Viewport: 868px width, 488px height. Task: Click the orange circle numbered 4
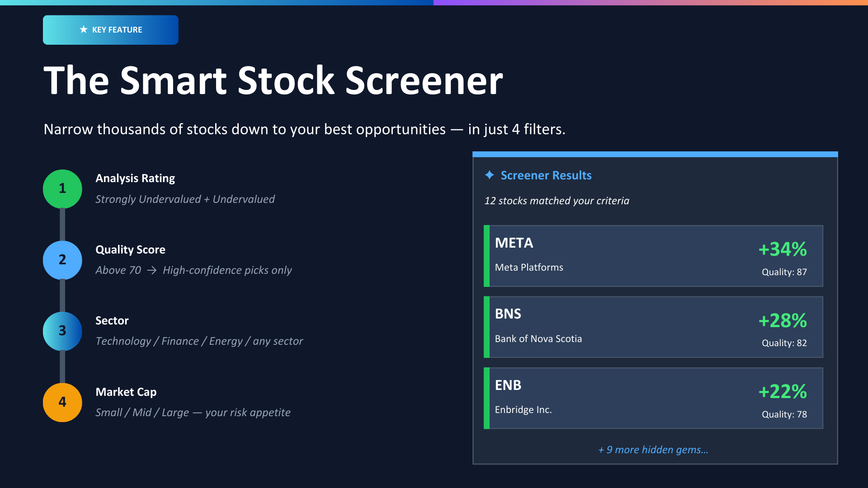pyautogui.click(x=62, y=402)
